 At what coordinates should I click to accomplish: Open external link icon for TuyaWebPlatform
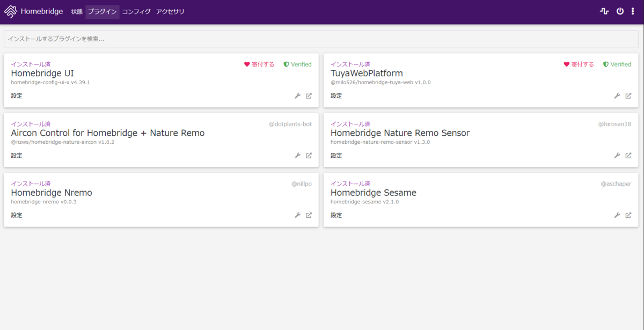click(628, 96)
